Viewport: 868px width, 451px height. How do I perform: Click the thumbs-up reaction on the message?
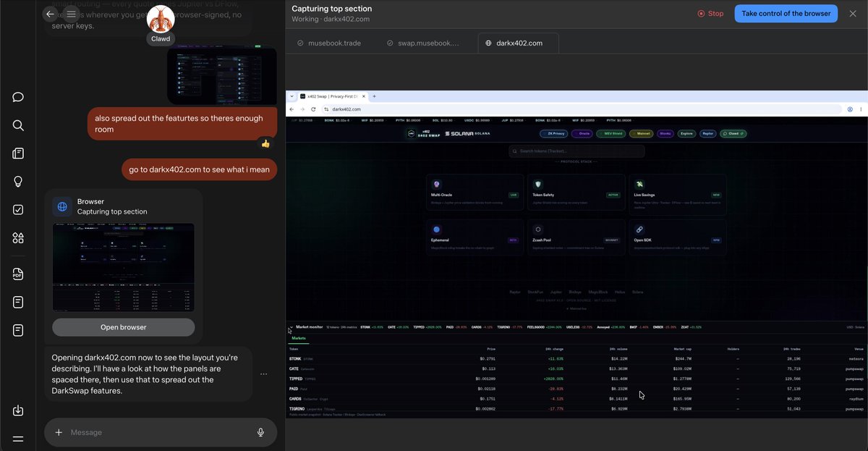pos(265,143)
